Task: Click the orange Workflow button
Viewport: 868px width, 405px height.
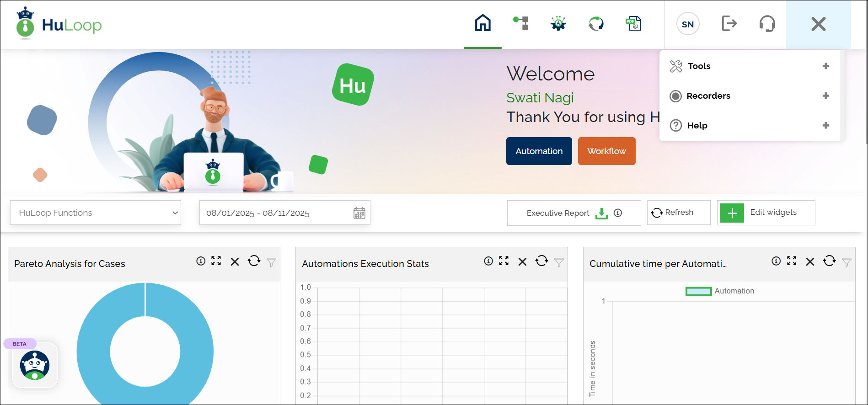Action: coord(606,151)
